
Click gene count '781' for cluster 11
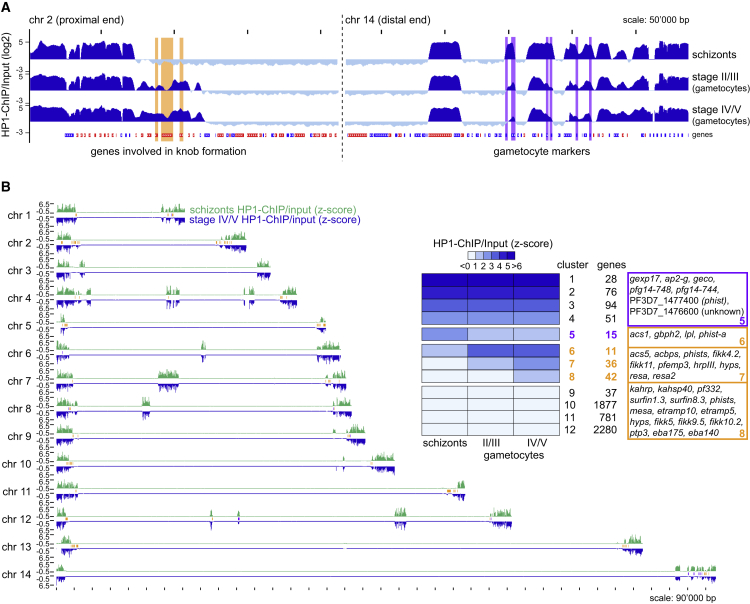pyautogui.click(x=608, y=417)
